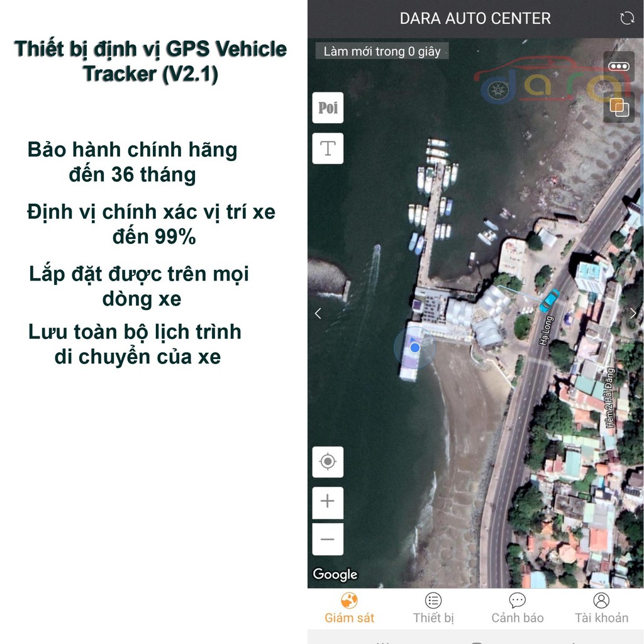This screenshot has width=644, height=644.
Task: Click the Lắp đặt được trên mọi dòng xe text
Action: pos(139,286)
